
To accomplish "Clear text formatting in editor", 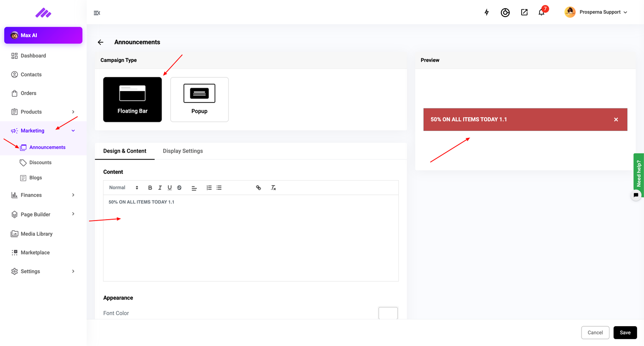I will (x=273, y=188).
